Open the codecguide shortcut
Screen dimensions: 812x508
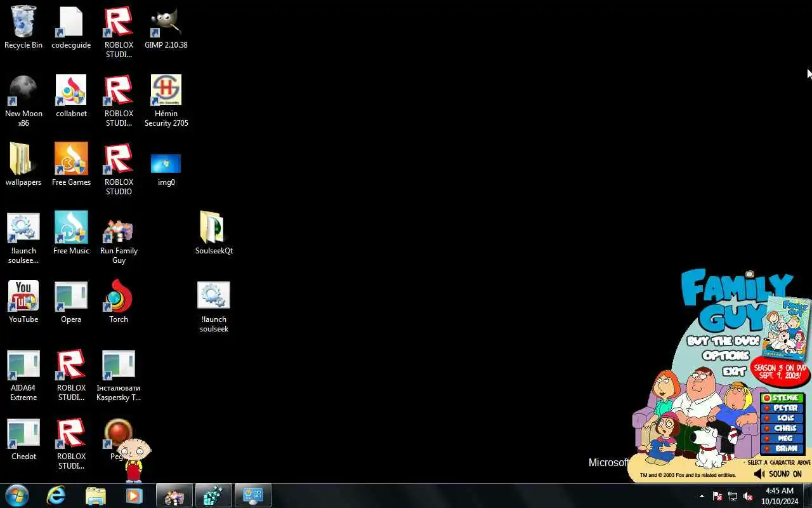point(71,27)
